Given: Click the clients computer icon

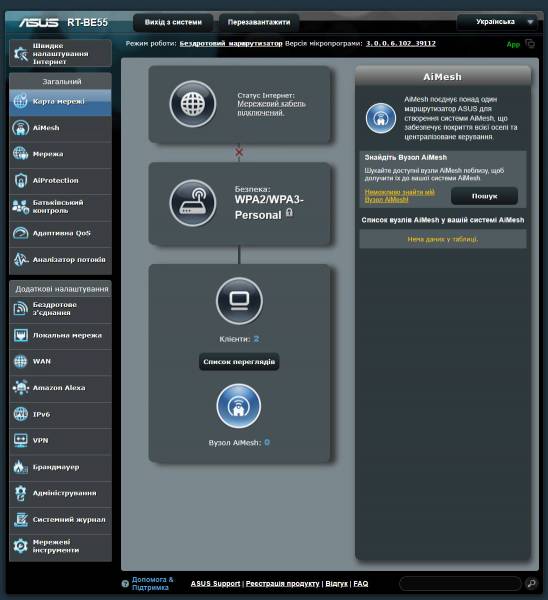Looking at the screenshot, I should [240, 301].
